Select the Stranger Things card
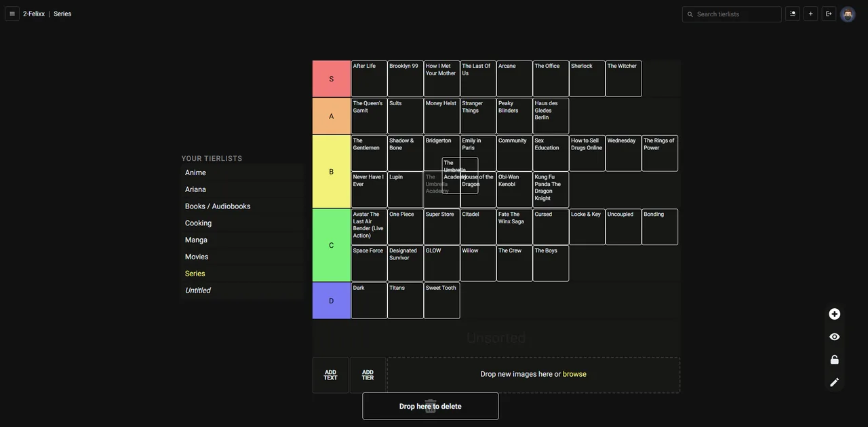 click(478, 116)
